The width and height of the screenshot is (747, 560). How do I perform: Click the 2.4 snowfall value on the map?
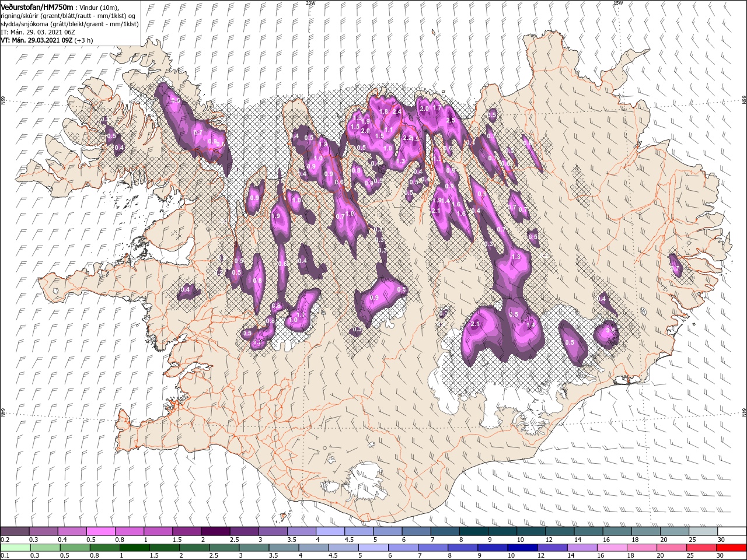point(397,111)
